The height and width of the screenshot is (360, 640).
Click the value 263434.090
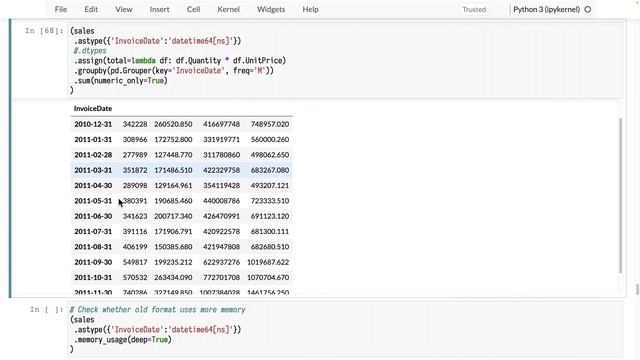[173, 278]
